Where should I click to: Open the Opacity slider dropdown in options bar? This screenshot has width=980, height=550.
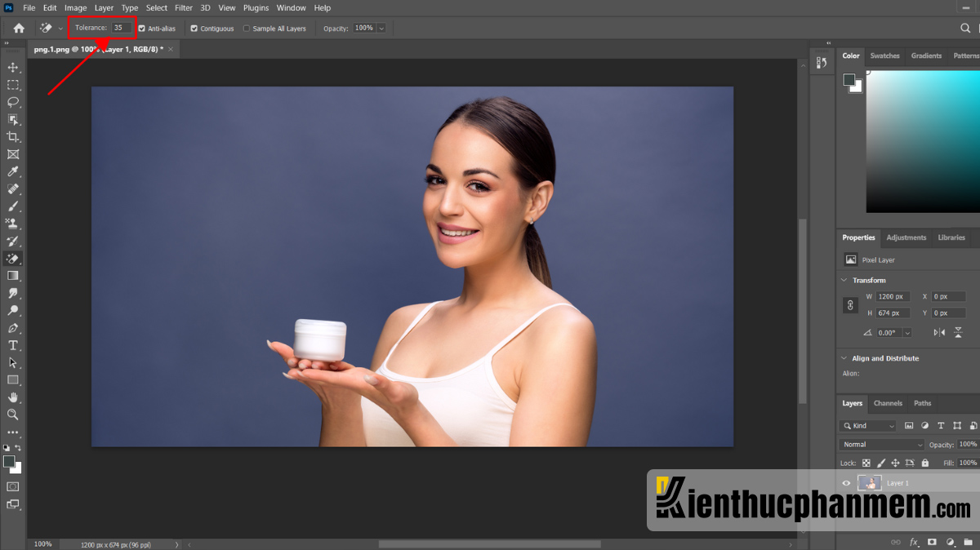click(381, 29)
